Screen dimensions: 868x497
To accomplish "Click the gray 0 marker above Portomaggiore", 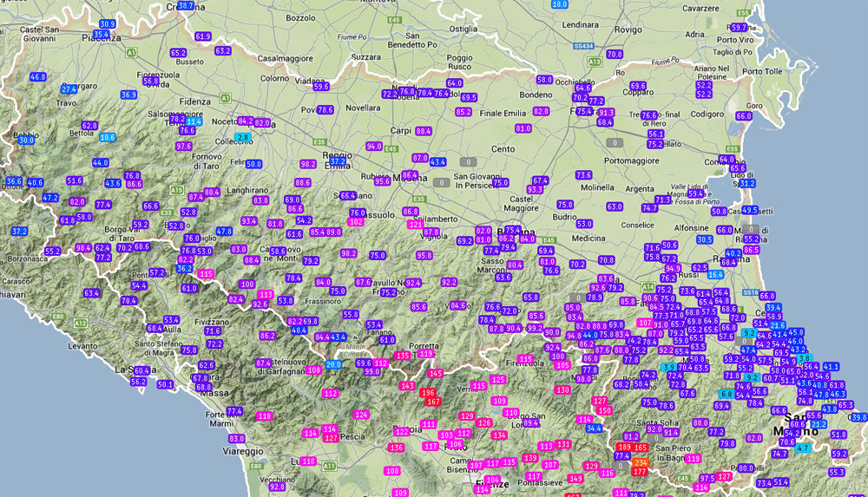I will point(615,142).
